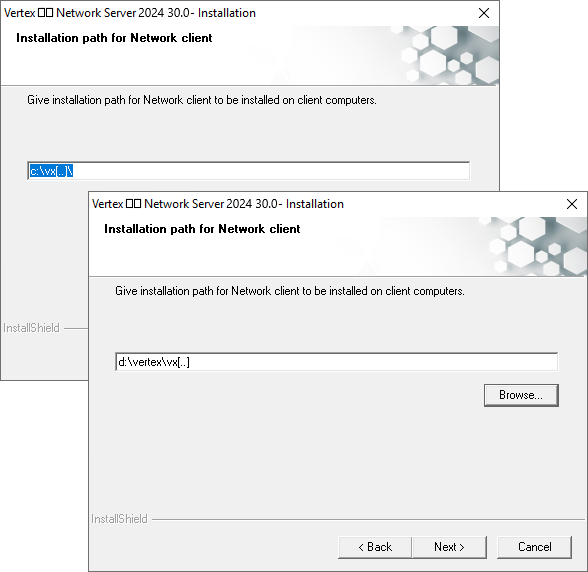588x572 pixels.
Task: Close the background installation dialog
Action: tap(484, 13)
